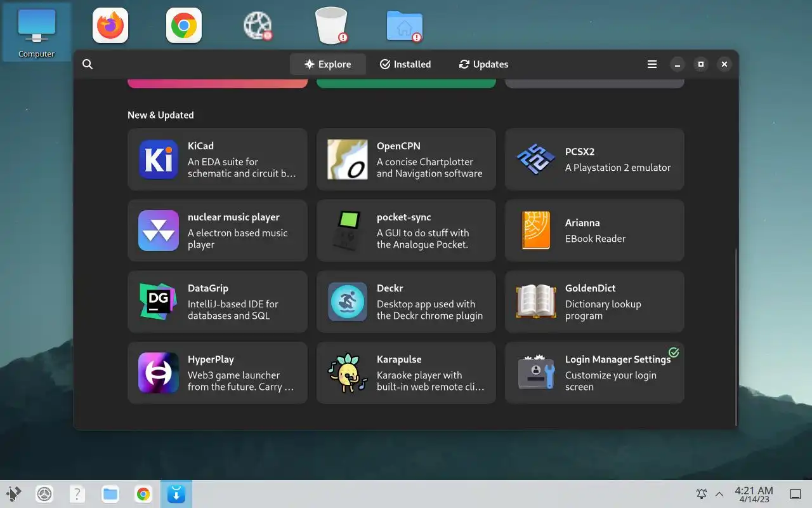
Task: Switch to the Updates tab
Action: [483, 64]
